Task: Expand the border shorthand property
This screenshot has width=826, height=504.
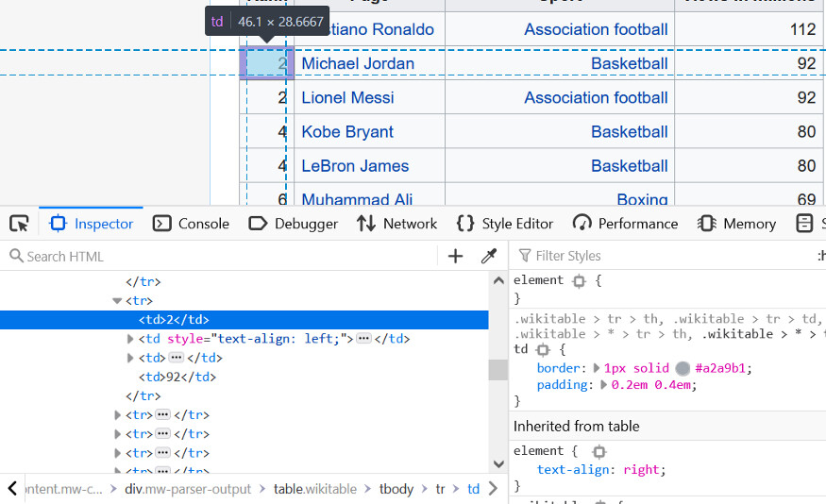Action: (x=597, y=368)
